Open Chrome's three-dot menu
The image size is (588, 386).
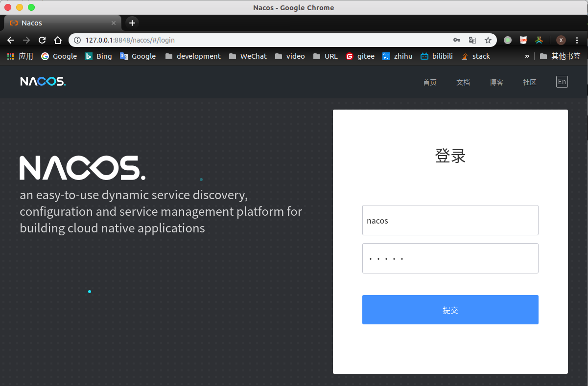578,40
